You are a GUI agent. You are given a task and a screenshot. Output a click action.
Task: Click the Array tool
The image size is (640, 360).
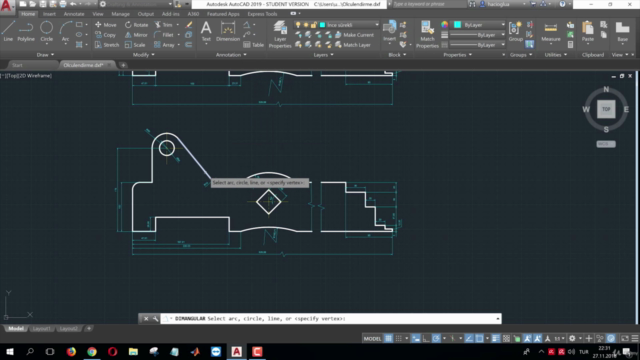(164, 45)
